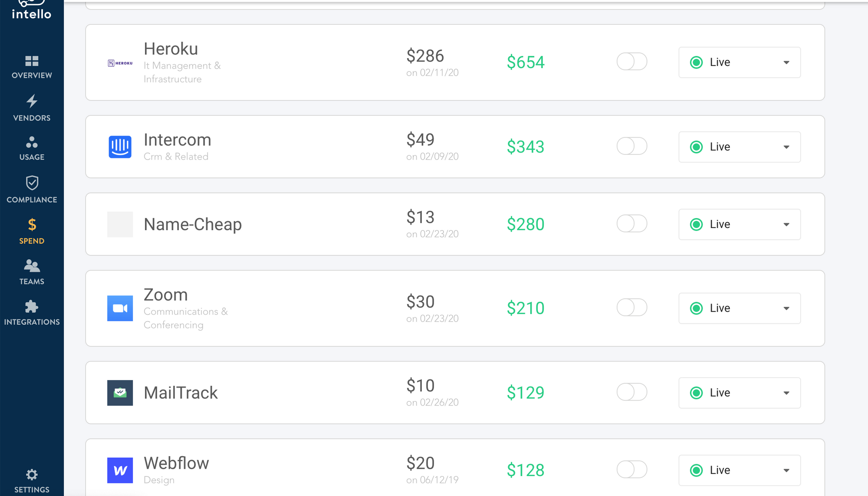Flip the MailTrack row toggle
868x496 pixels.
631,392
